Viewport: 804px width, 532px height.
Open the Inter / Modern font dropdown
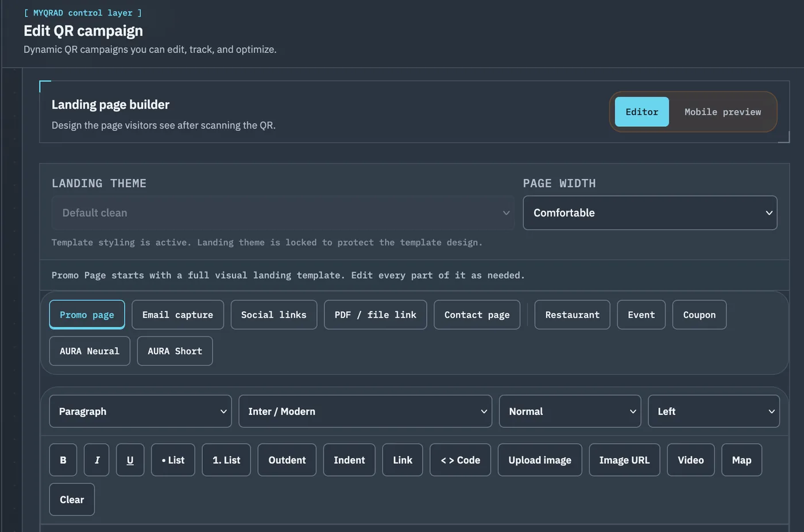pyautogui.click(x=365, y=411)
